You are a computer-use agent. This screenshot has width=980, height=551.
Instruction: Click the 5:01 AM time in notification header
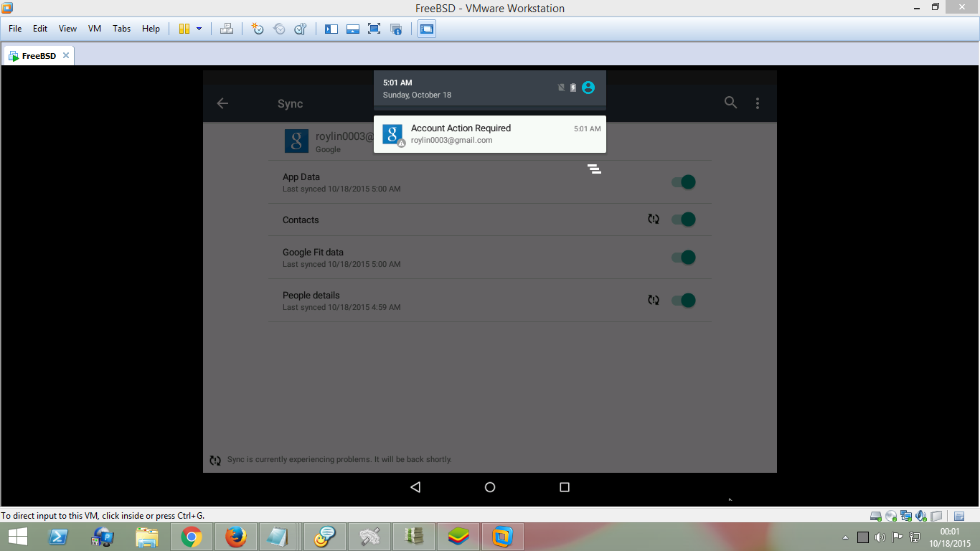pos(397,83)
